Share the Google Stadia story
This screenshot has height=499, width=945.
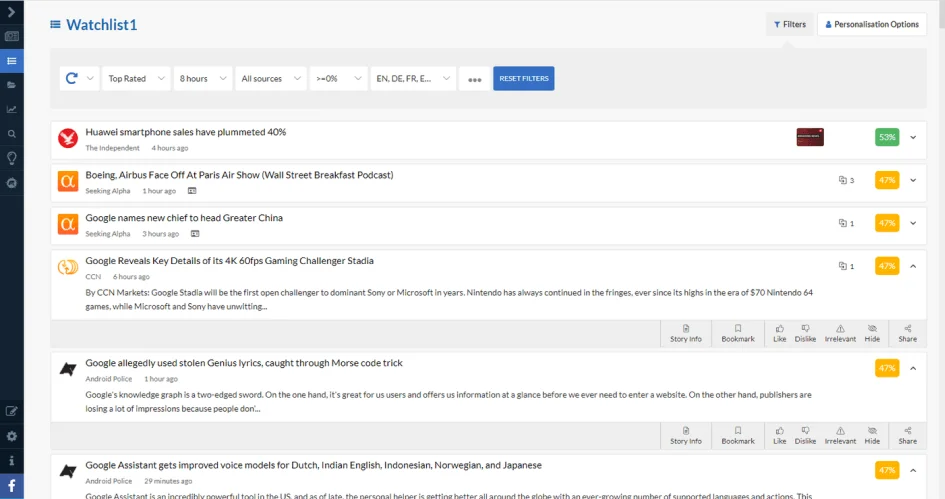coord(908,333)
